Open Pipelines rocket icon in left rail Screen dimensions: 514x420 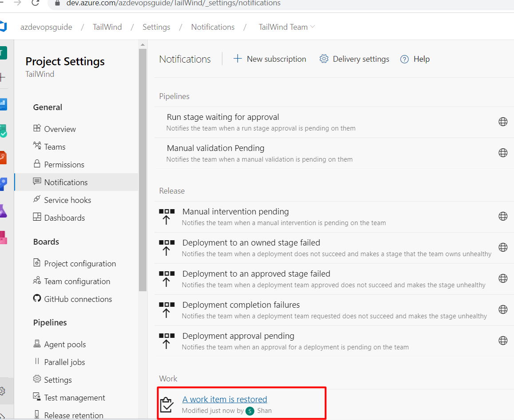pos(3,184)
